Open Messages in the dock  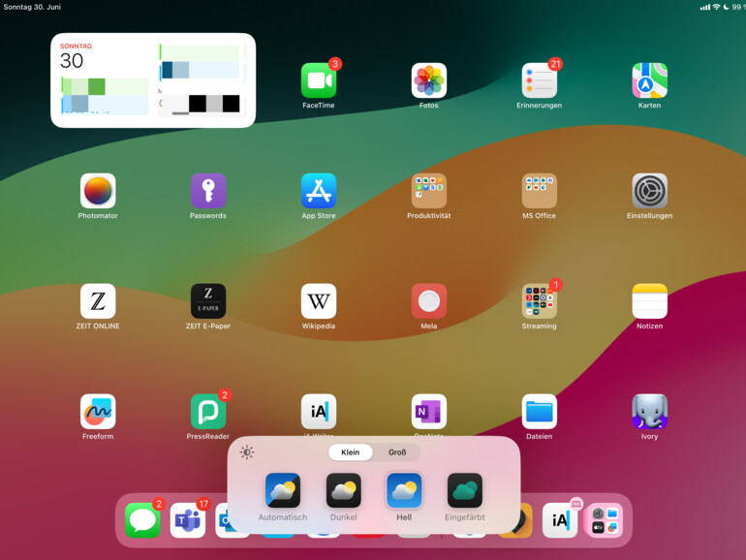[142, 520]
